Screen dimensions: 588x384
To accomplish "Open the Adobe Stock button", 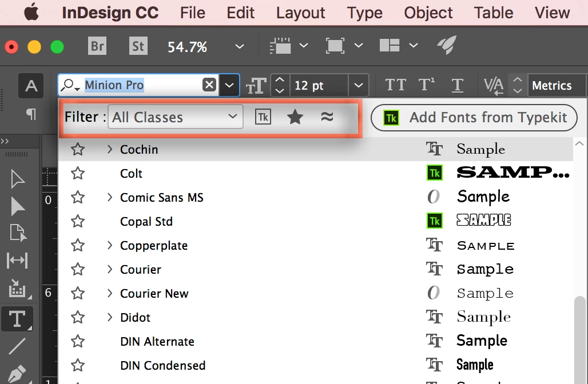I will click(x=138, y=46).
